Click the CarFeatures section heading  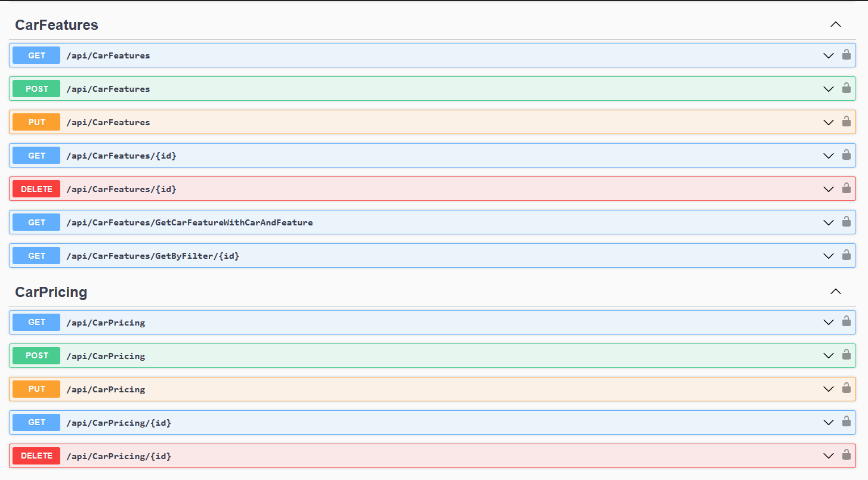[57, 25]
